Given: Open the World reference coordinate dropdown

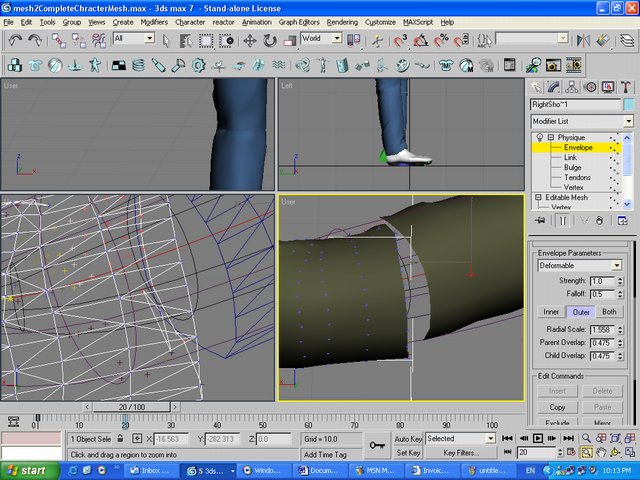Looking at the screenshot, I should point(337,39).
